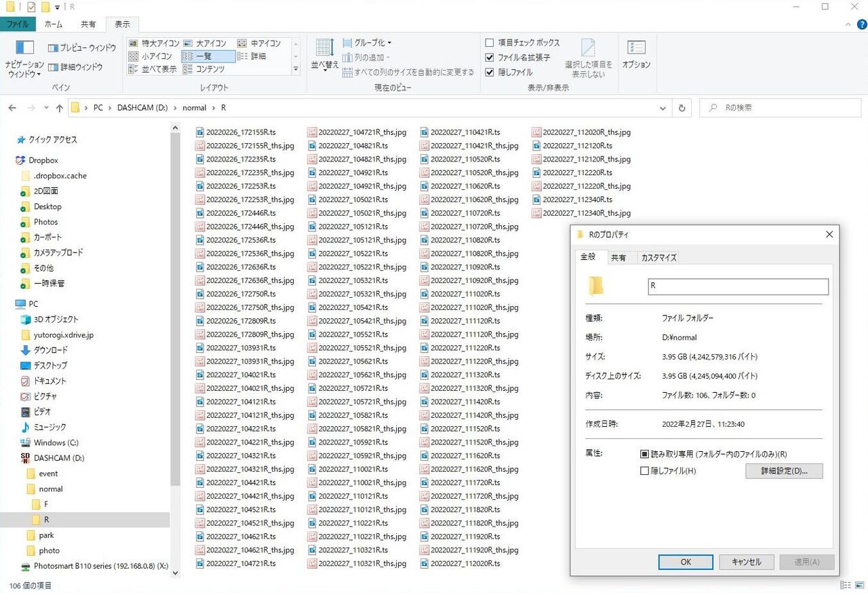
Task: Select Dropbox in navigation pane
Action: point(43,161)
